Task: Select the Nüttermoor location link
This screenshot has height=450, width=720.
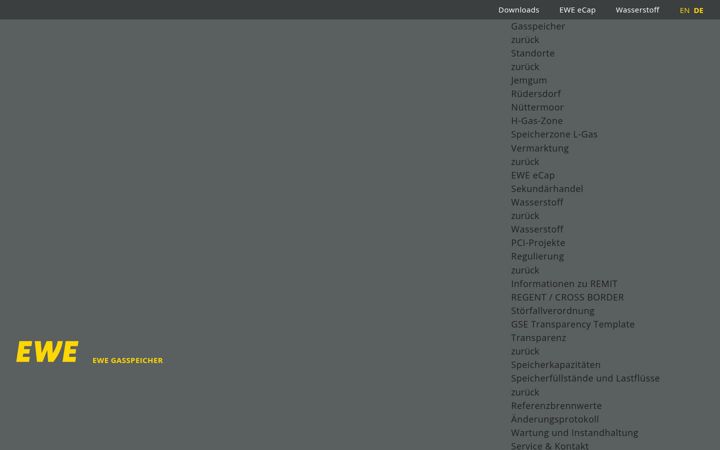Action: 537,107
